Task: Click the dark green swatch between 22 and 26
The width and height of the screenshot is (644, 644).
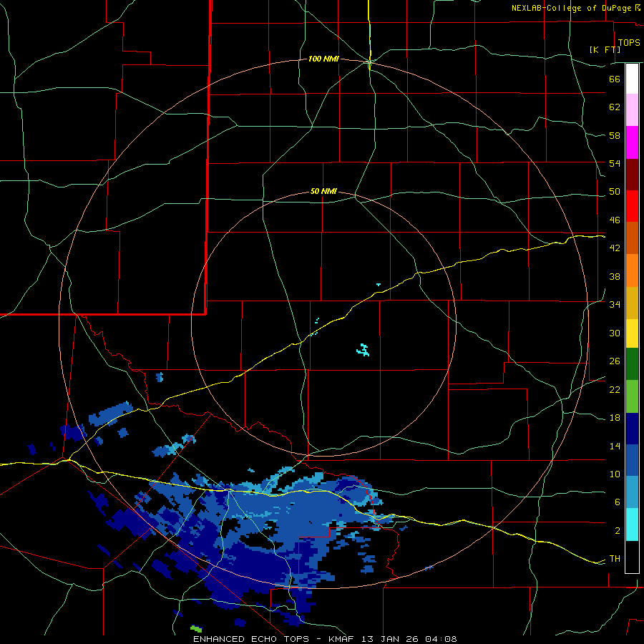Action: tap(632, 364)
